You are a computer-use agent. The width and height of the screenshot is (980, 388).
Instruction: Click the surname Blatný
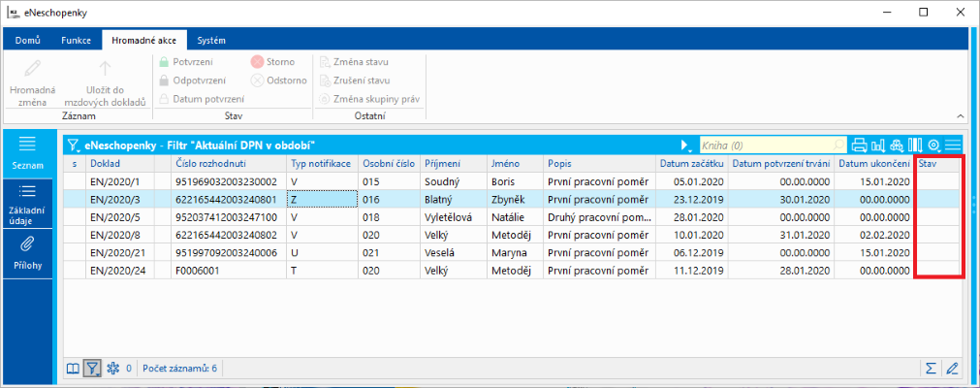(439, 199)
